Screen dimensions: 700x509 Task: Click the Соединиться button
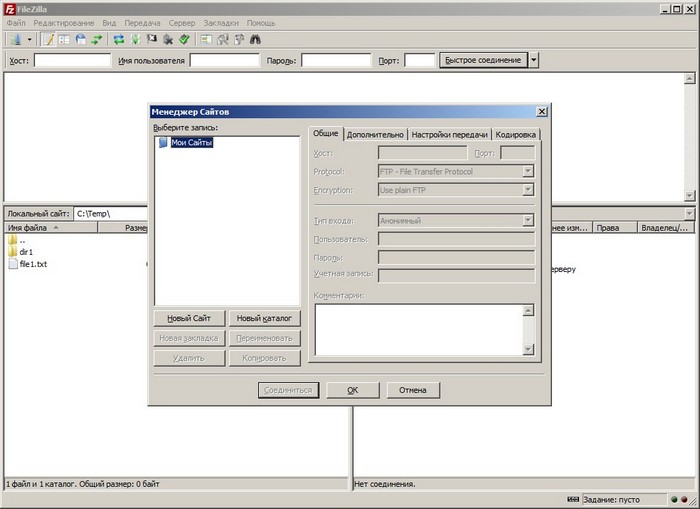[288, 390]
